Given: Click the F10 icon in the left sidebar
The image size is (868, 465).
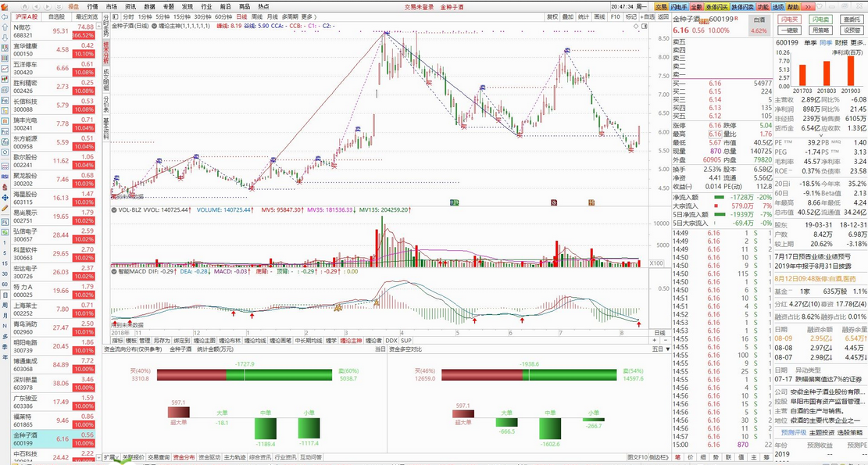Looking at the screenshot, I should pos(5,101).
